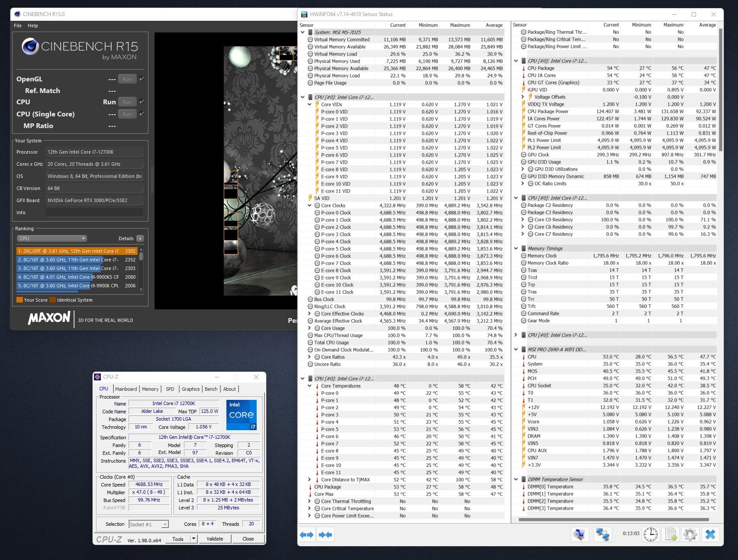This screenshot has height=560, width=738.
Task: Collapse the Core Clocks tree node
Action: pyautogui.click(x=309, y=206)
